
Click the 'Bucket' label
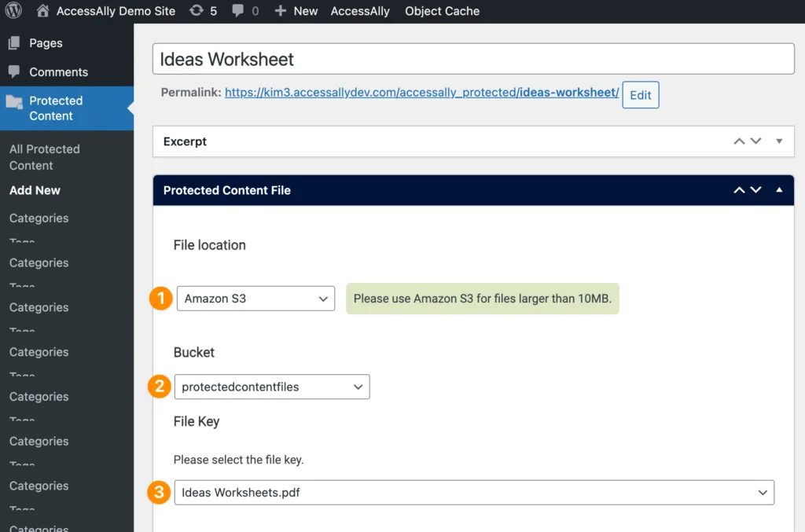(194, 353)
